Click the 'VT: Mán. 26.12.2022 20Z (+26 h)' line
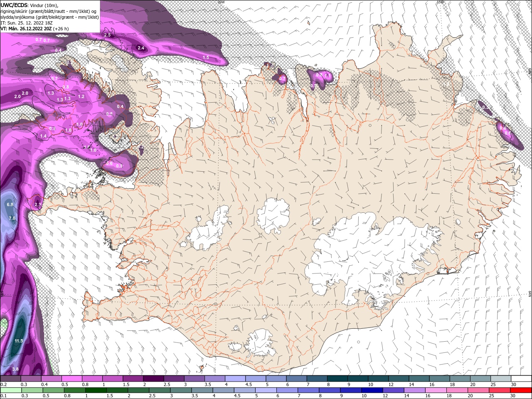This screenshot has width=532, height=399. click(x=34, y=29)
